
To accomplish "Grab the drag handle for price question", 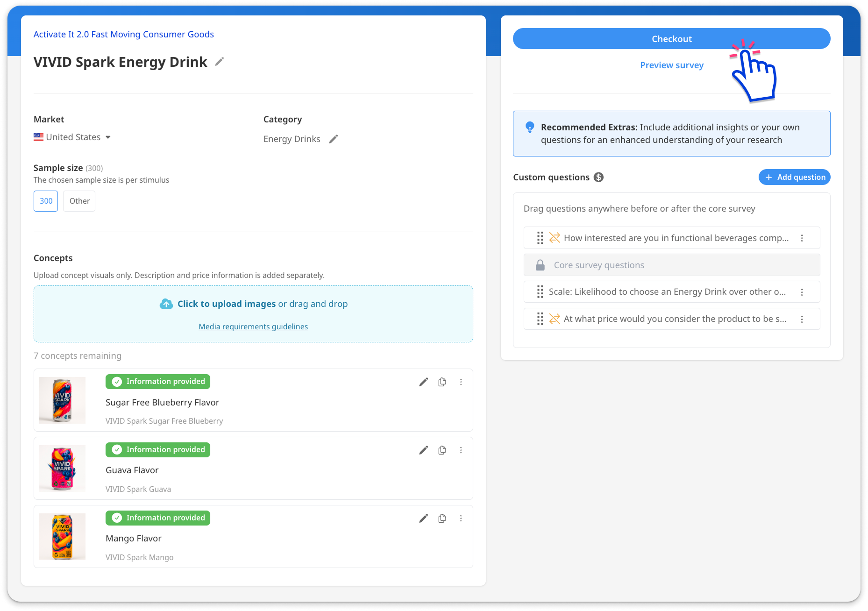I will click(x=540, y=319).
